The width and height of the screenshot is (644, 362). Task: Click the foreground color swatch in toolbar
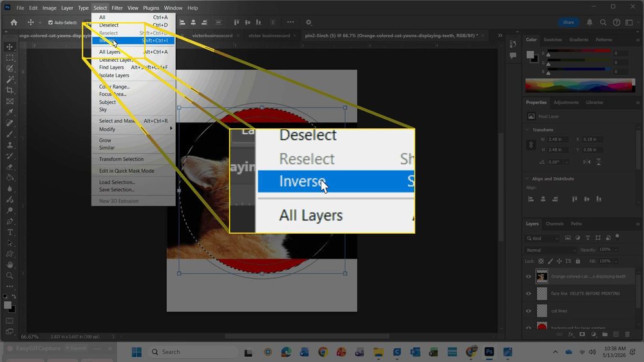(x=7, y=305)
